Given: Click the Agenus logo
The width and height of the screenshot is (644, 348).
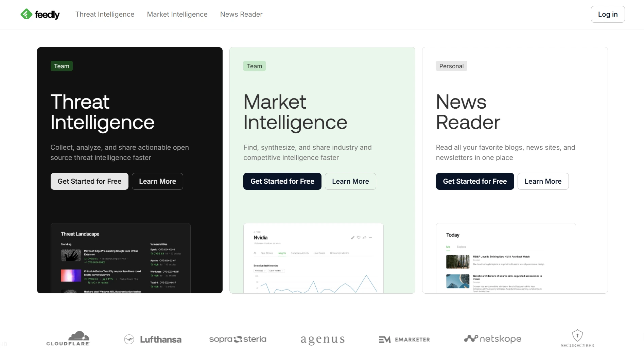Looking at the screenshot, I should (x=323, y=340).
